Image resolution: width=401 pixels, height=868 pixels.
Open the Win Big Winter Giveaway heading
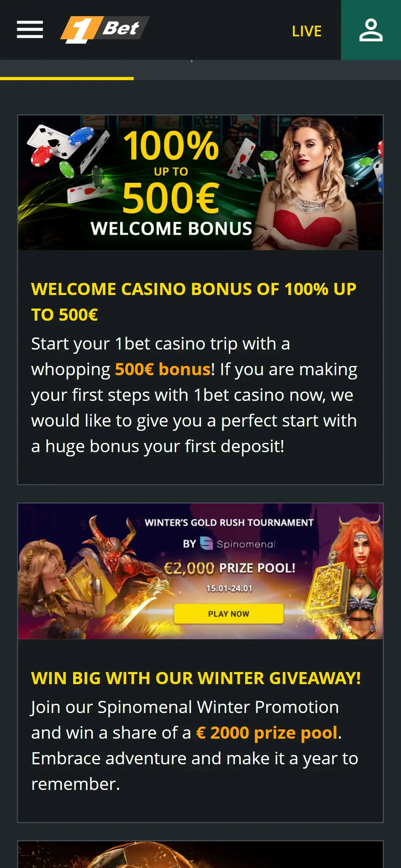(196, 678)
